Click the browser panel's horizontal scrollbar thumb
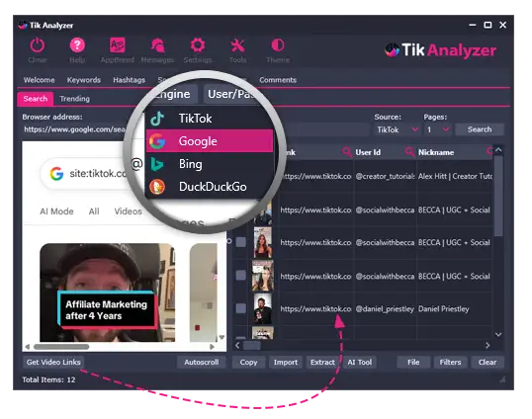532x419 pixels. [61, 347]
